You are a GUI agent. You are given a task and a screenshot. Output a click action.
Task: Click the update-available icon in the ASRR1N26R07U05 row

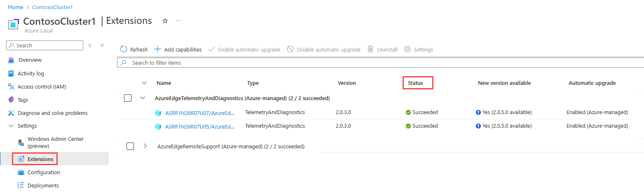[478, 126]
